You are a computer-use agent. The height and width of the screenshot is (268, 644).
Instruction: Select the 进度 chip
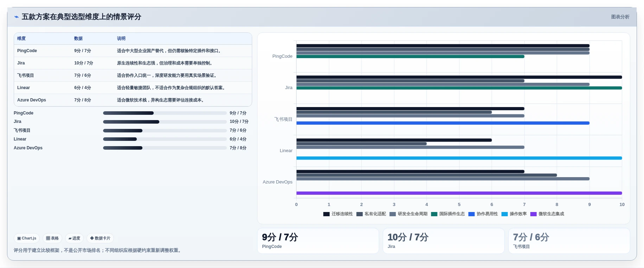point(74,238)
